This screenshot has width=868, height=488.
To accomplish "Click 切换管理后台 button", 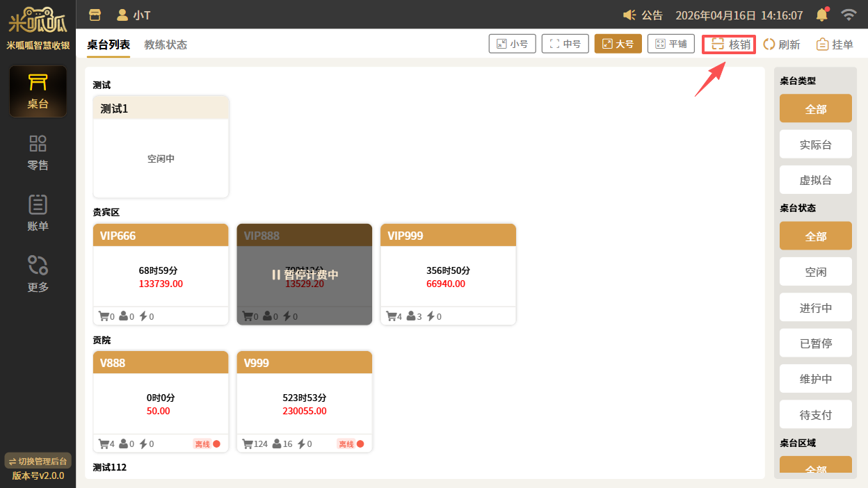I will (x=38, y=461).
